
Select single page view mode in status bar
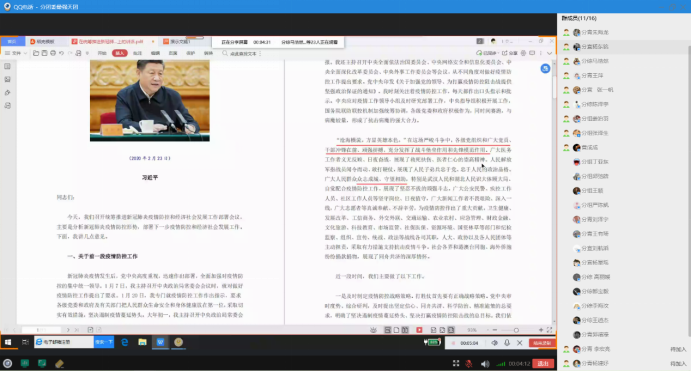(x=396, y=330)
